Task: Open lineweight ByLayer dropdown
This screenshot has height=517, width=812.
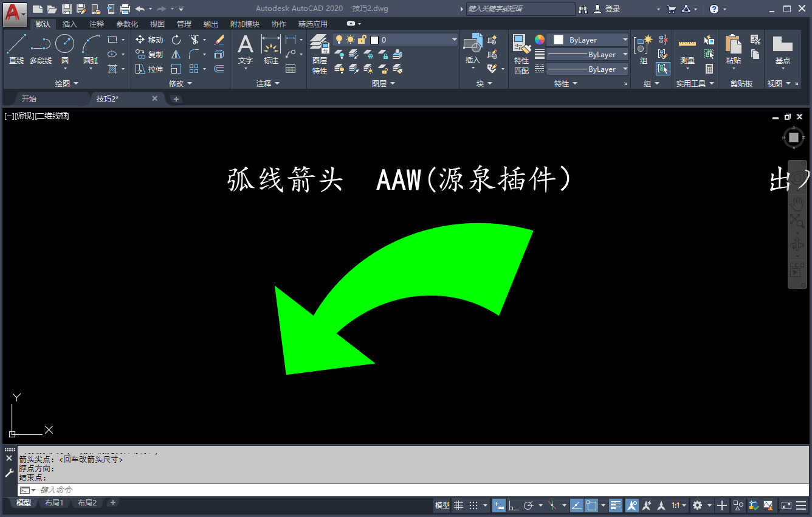Action: tap(588, 54)
